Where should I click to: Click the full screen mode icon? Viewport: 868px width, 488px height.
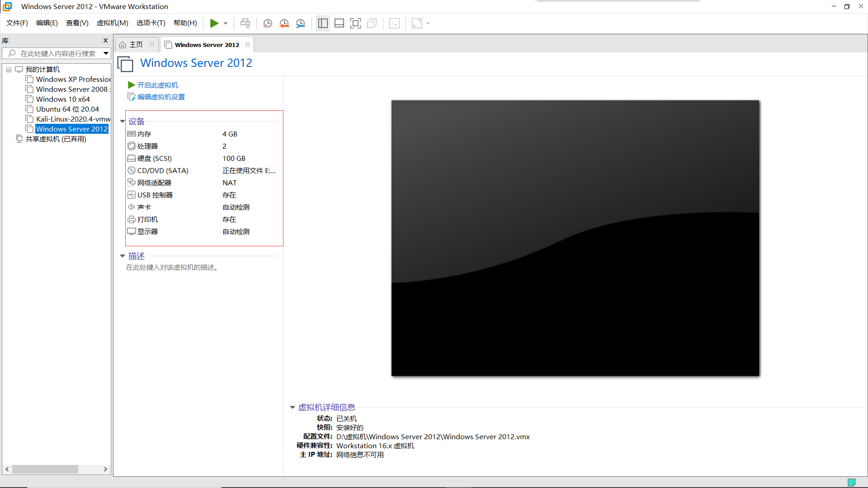pyautogui.click(x=355, y=23)
